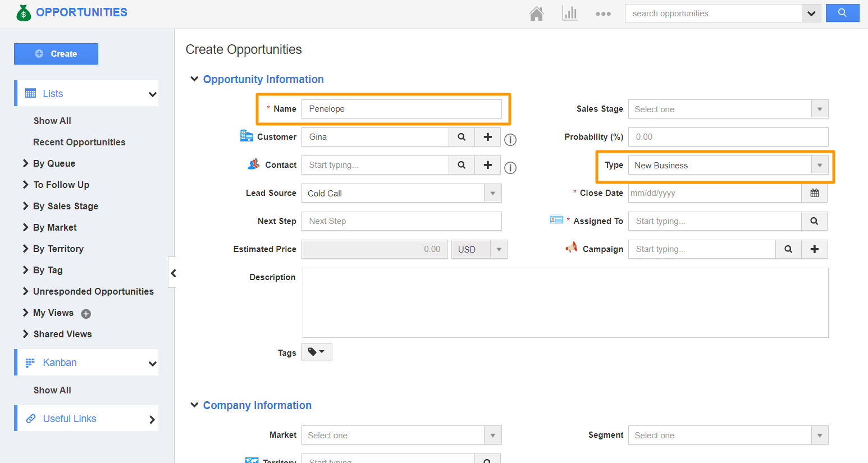Click the Probability (%) field
Image resolution: width=868 pixels, height=463 pixels.
pos(728,137)
